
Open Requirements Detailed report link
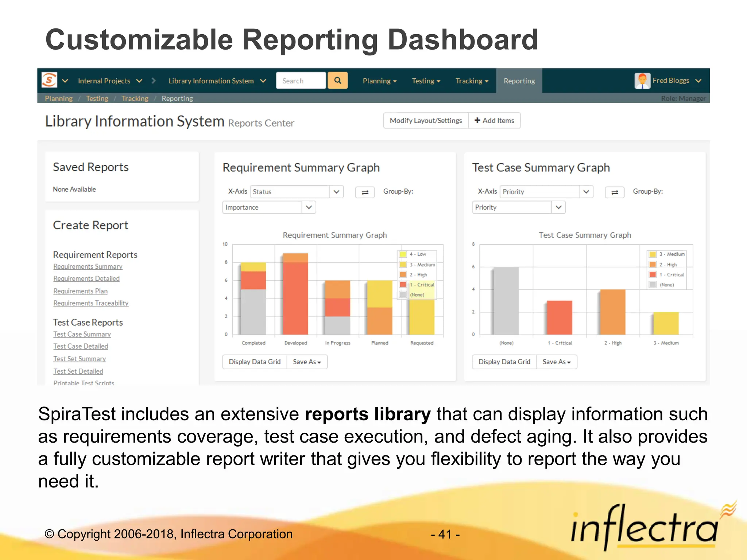[x=86, y=279]
